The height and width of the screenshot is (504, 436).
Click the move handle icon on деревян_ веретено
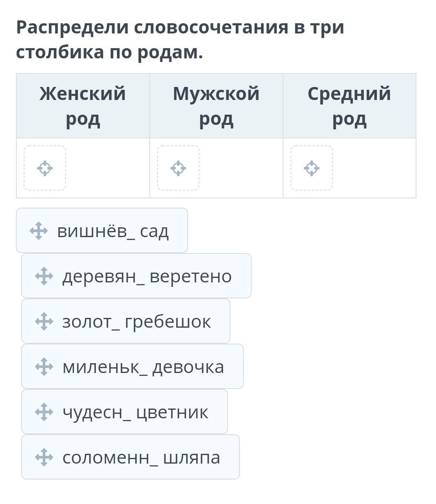(44, 276)
